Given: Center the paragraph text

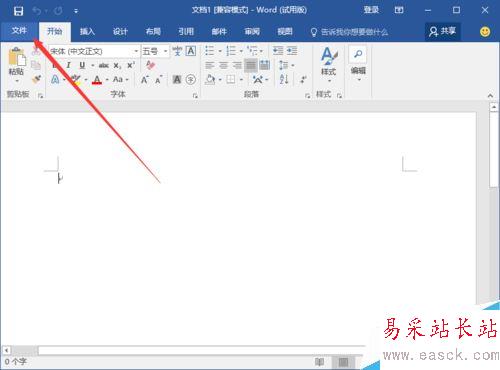Looking at the screenshot, I should click(x=223, y=65).
